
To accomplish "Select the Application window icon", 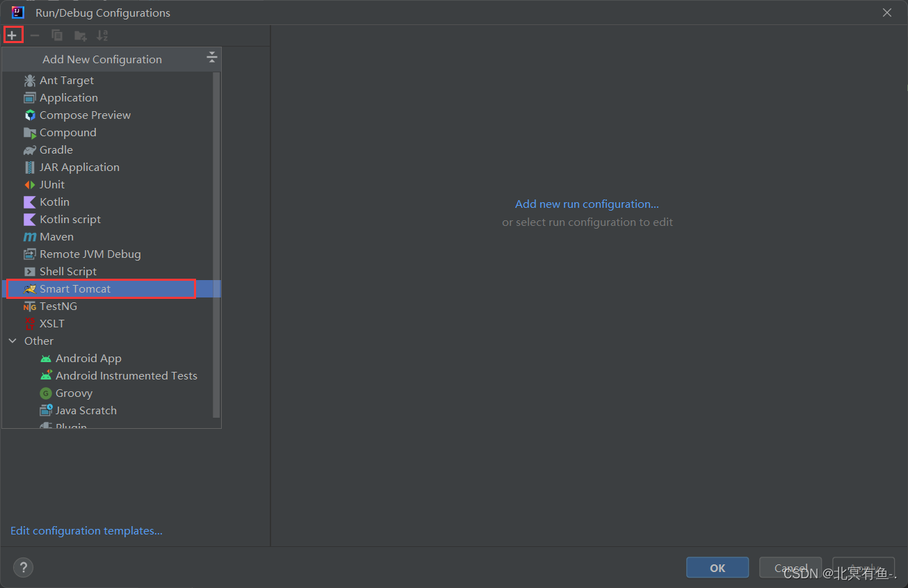I will point(30,98).
